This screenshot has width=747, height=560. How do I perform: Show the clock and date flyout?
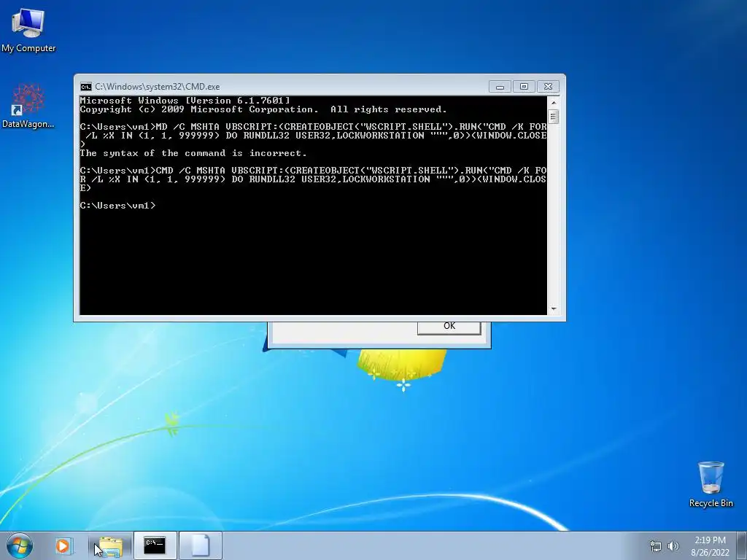click(x=710, y=546)
